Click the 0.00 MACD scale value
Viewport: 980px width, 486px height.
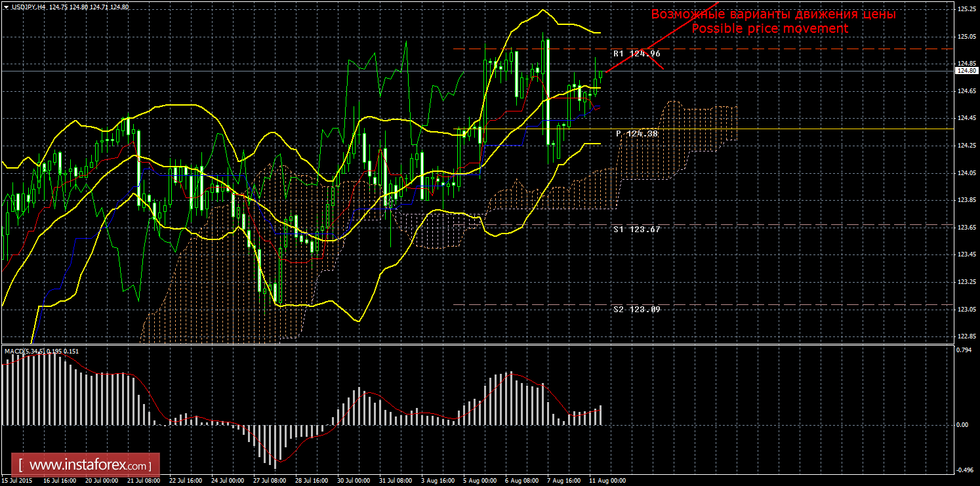click(963, 425)
